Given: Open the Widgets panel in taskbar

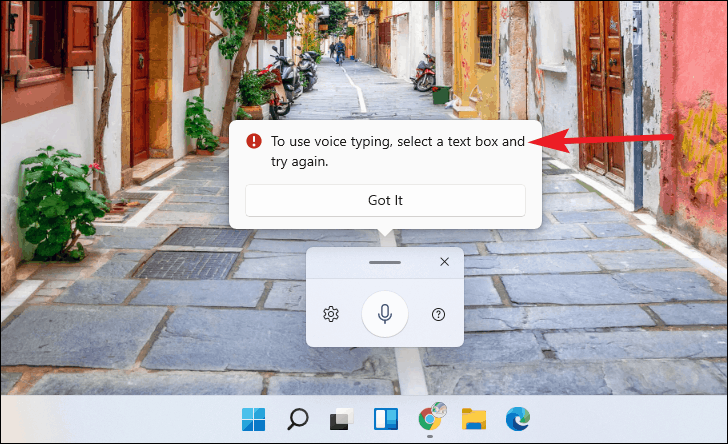Looking at the screenshot, I should pyautogui.click(x=386, y=419).
